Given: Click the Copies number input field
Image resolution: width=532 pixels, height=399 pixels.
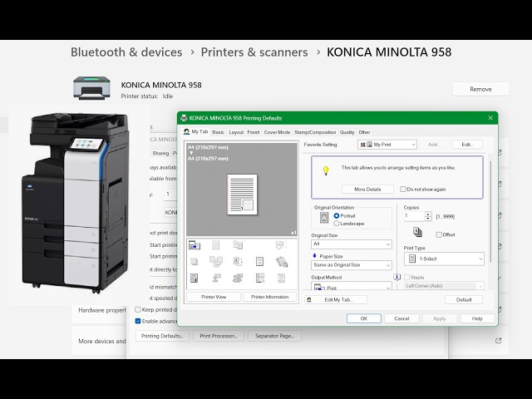Looking at the screenshot, I should pos(414,216).
